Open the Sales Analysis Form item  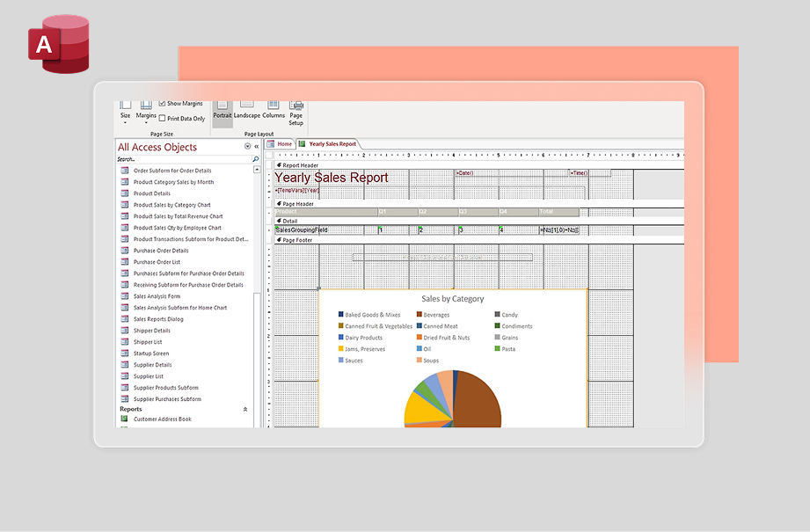[x=157, y=296]
